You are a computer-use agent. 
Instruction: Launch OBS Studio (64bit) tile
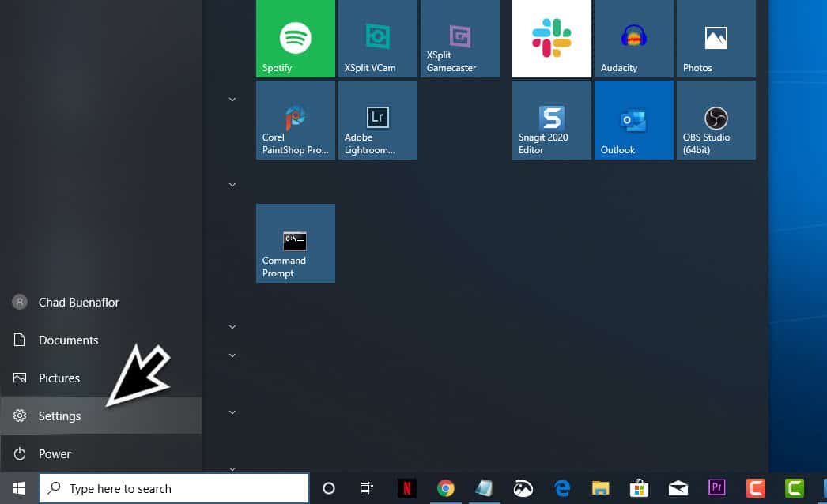click(716, 120)
